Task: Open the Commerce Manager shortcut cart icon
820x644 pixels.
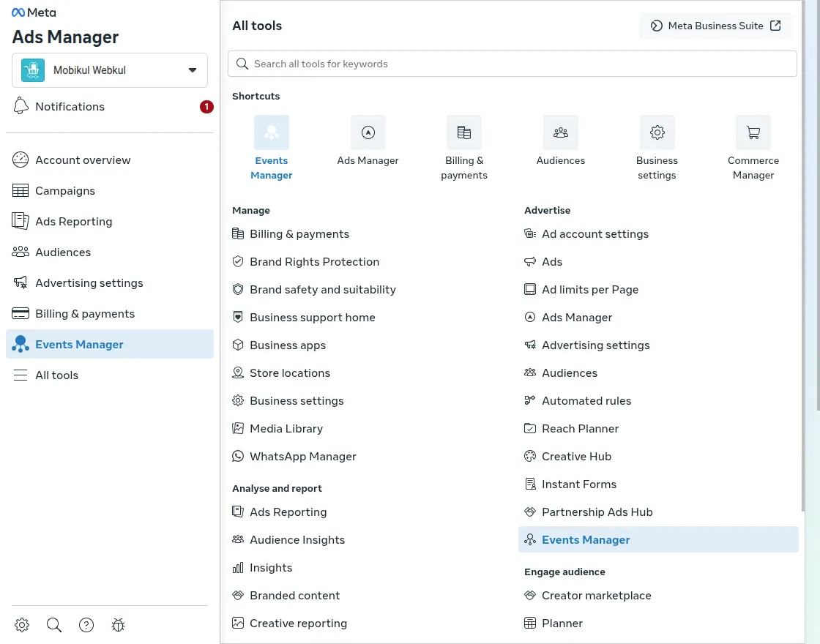Action: point(753,132)
